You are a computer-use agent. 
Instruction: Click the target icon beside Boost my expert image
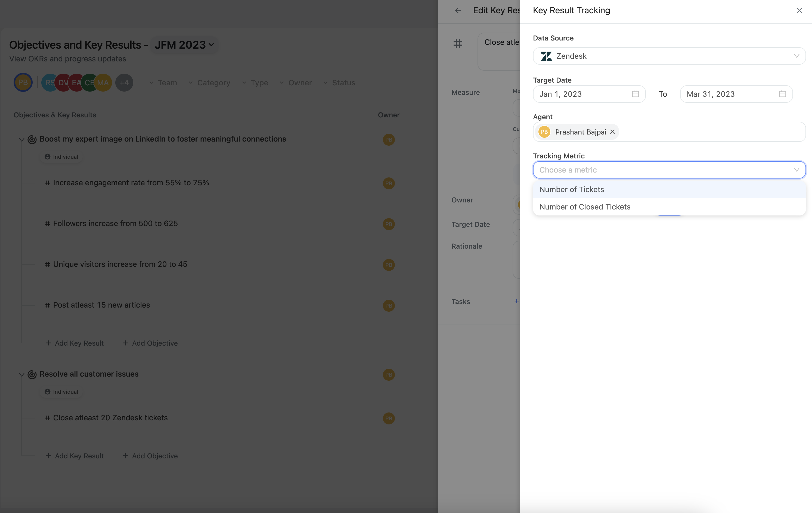click(32, 139)
